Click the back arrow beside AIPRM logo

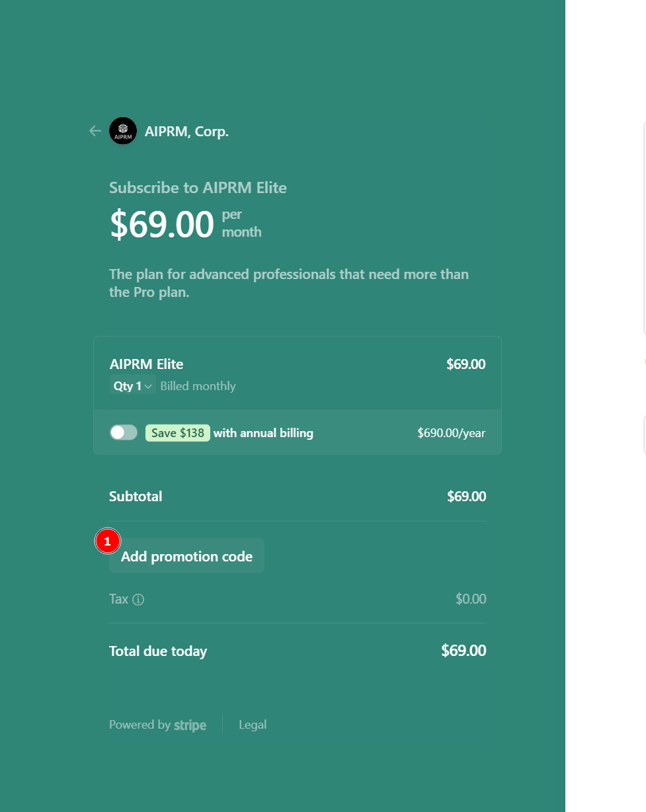tap(95, 131)
